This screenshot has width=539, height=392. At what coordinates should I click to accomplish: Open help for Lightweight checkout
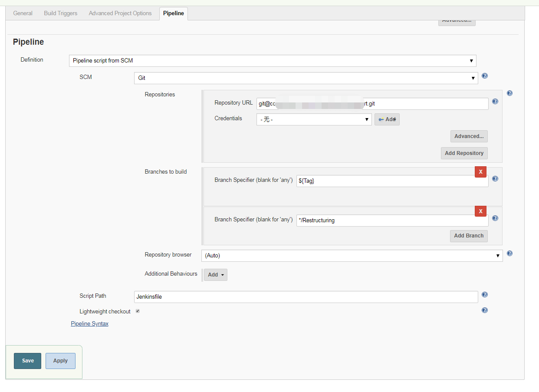pyautogui.click(x=485, y=310)
